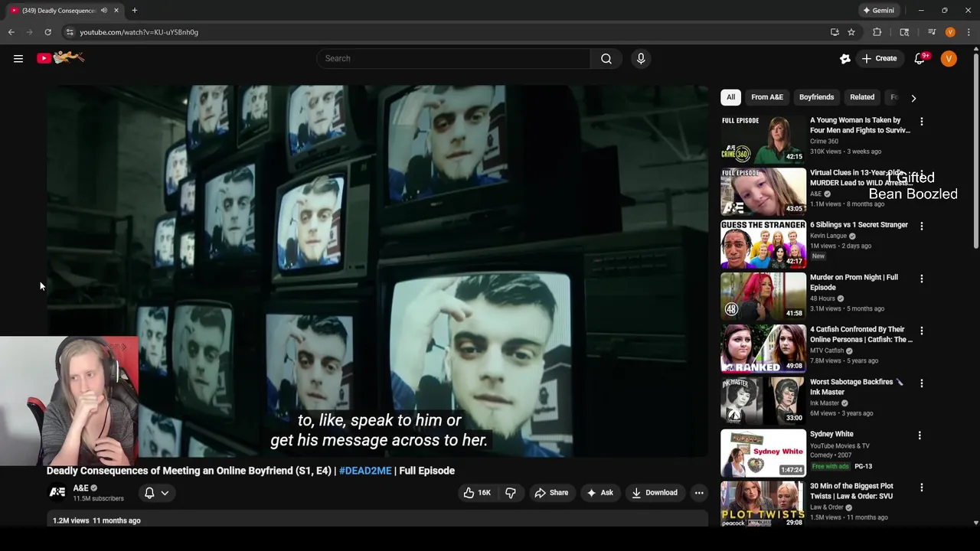Open Chrome three-dot menu

(969, 32)
